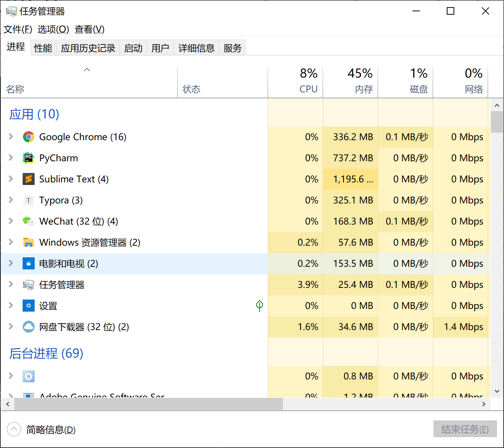Expand the Windows 资源管理器 process group
This screenshot has width=504, height=448.
(11, 242)
